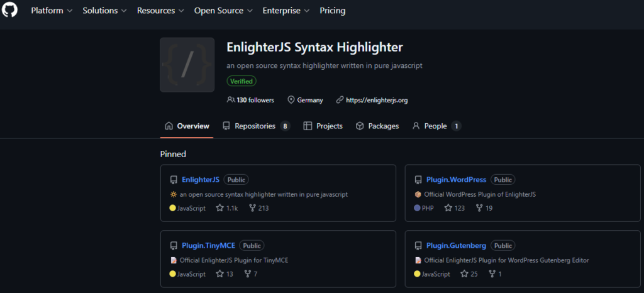Click the GitHub logo icon
644x293 pixels.
click(x=9, y=11)
